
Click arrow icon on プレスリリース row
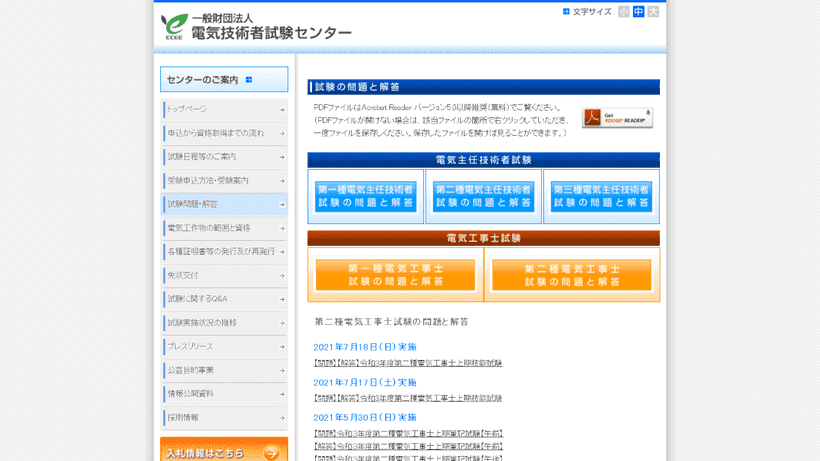(282, 347)
